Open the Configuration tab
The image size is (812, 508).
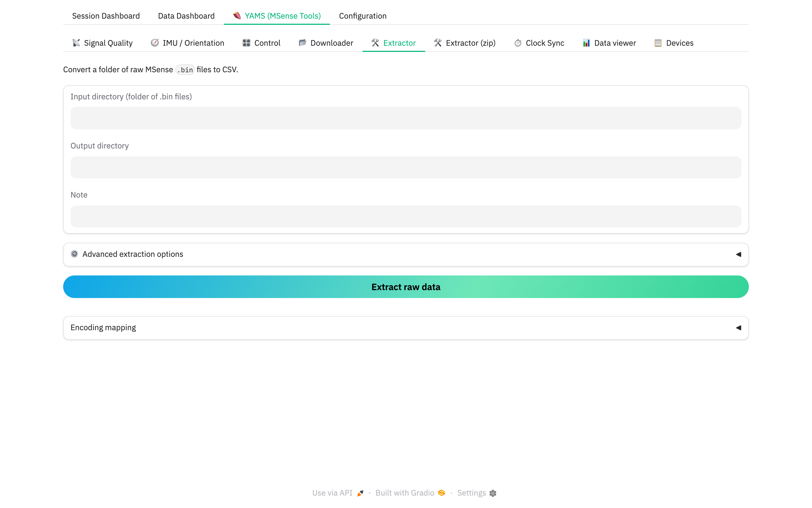[363, 16]
